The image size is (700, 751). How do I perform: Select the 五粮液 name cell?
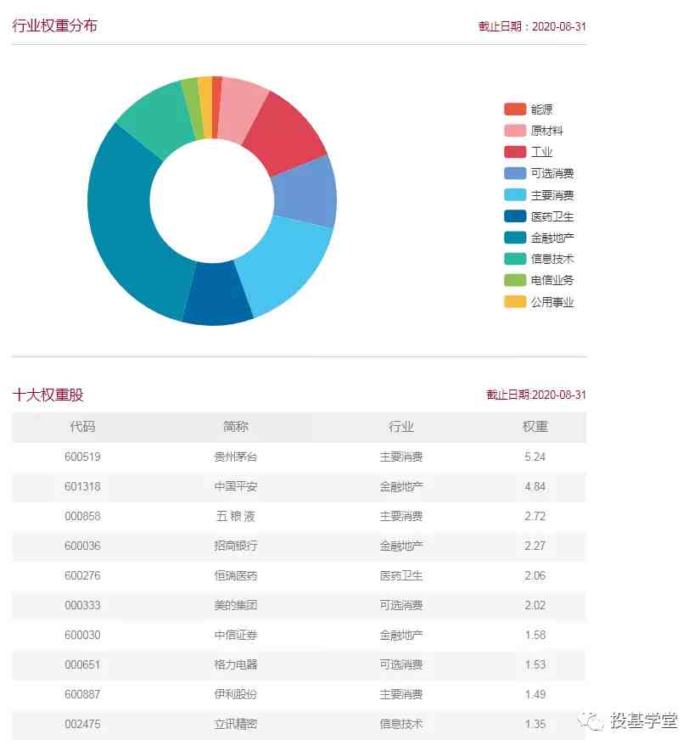point(236,516)
